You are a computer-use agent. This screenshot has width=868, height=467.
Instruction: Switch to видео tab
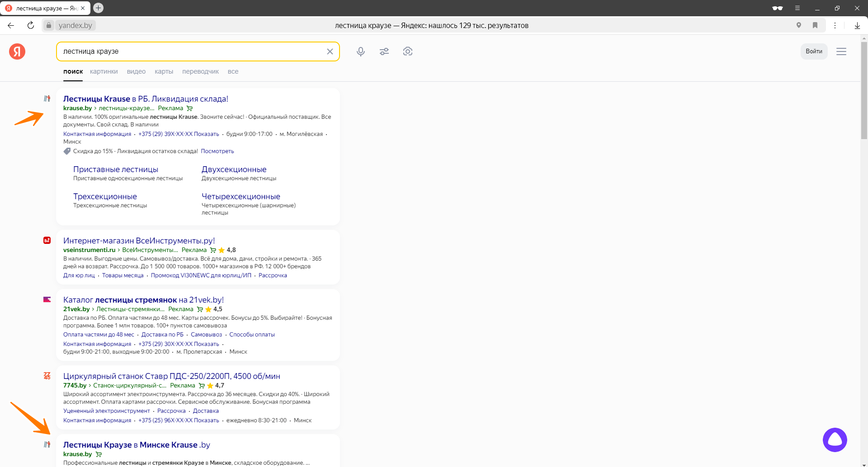point(136,71)
